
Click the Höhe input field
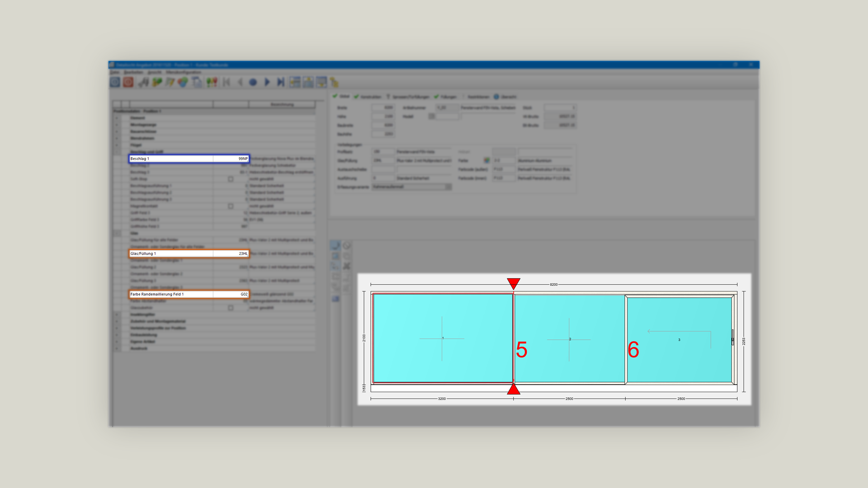383,116
